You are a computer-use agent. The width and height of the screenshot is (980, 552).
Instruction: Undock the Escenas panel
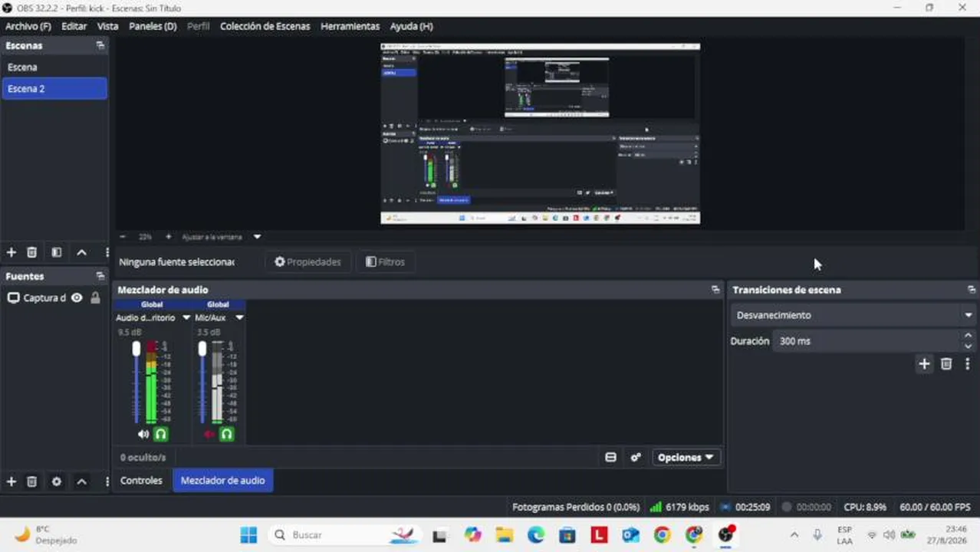point(100,45)
